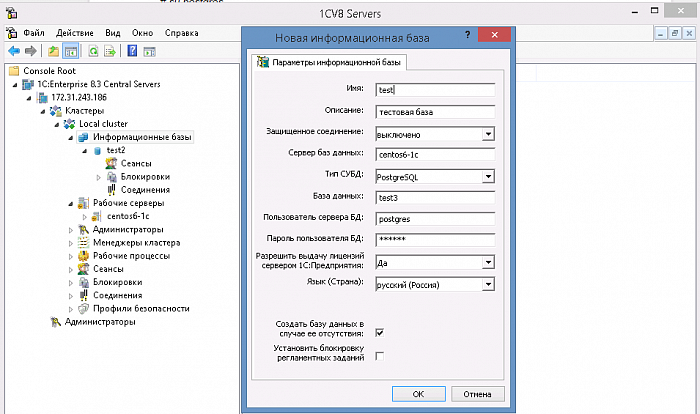Open the Help question-mark toolbar icon
Screen dimensions: 700x414
tap(132, 51)
